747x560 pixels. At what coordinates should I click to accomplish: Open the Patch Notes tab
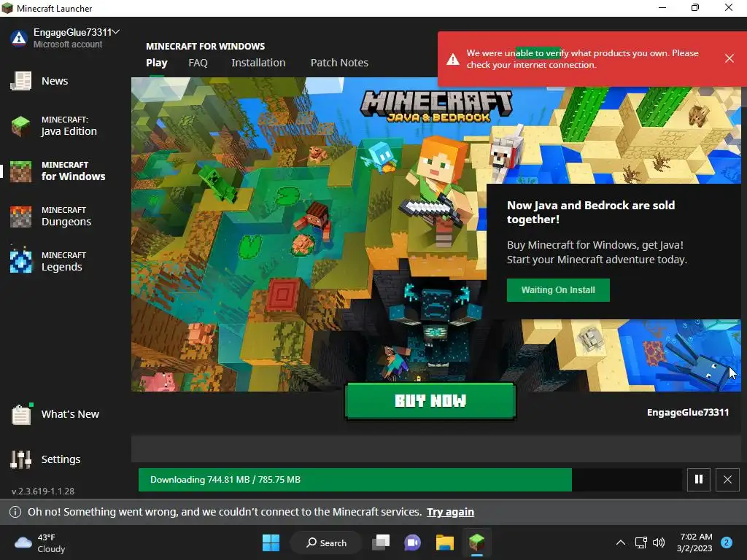pos(339,63)
